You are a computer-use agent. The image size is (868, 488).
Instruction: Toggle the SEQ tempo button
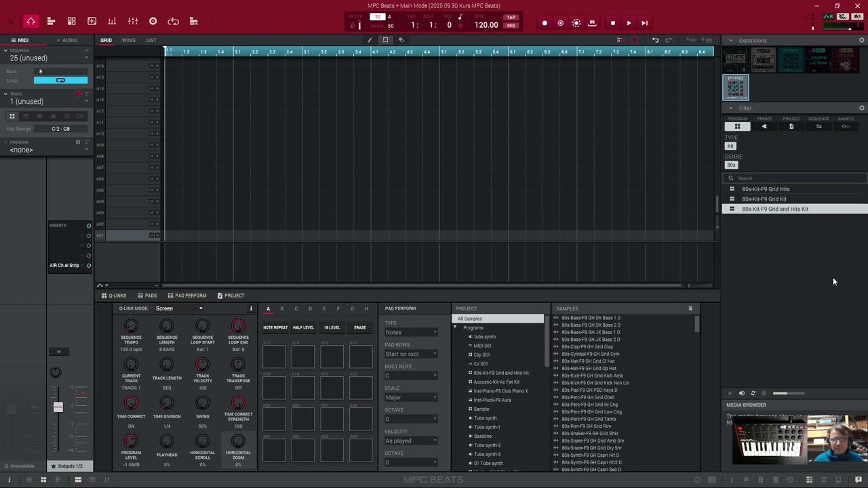(x=511, y=26)
